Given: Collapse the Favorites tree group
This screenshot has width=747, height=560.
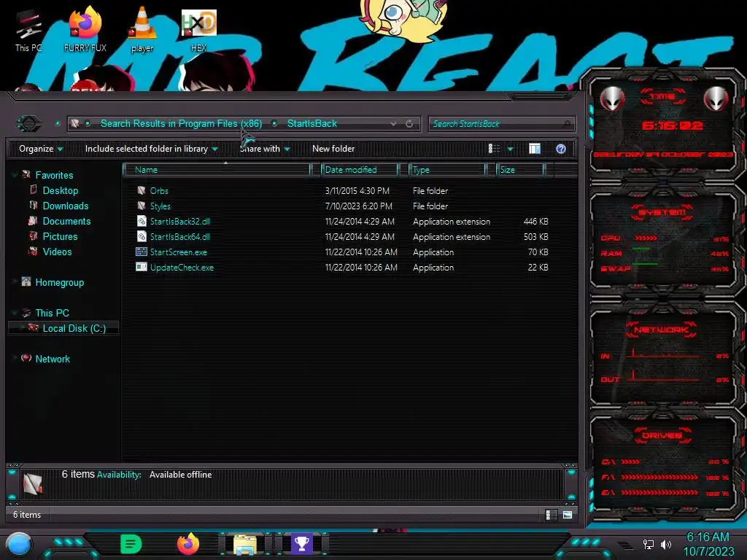Looking at the screenshot, I should [15, 175].
